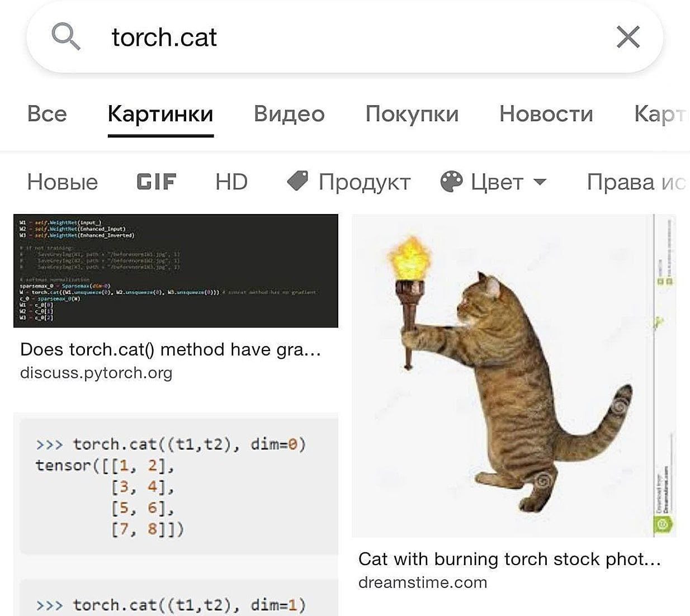
Task: Open "Does torch.cat() method have gra..." link
Action: (x=171, y=349)
